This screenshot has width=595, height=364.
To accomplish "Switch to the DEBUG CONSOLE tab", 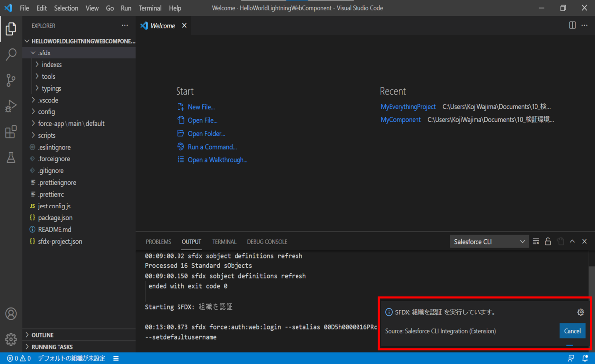I will pos(267,242).
